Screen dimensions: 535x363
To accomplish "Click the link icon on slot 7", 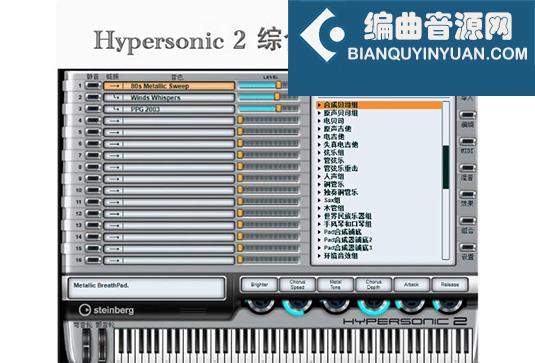I will [115, 156].
